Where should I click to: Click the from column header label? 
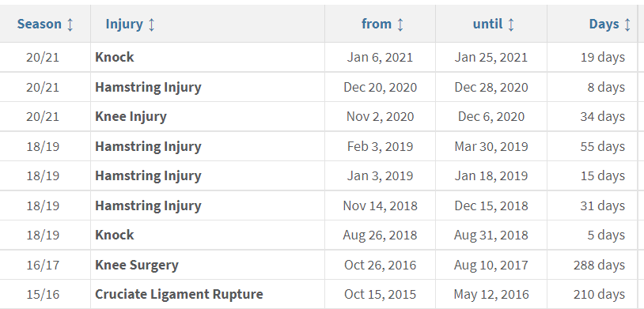click(x=377, y=24)
